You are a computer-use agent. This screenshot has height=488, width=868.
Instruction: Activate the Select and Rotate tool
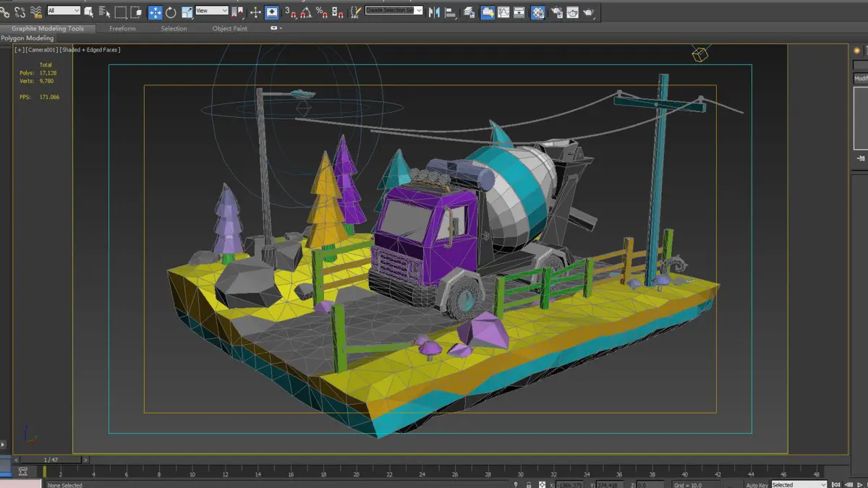[171, 12]
